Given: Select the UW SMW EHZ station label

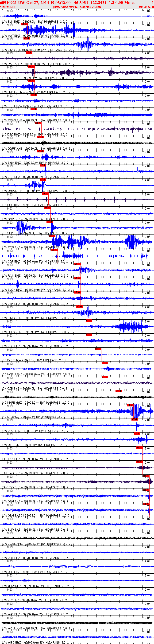Looking at the screenshot, I should pyautogui.click(x=35, y=163).
